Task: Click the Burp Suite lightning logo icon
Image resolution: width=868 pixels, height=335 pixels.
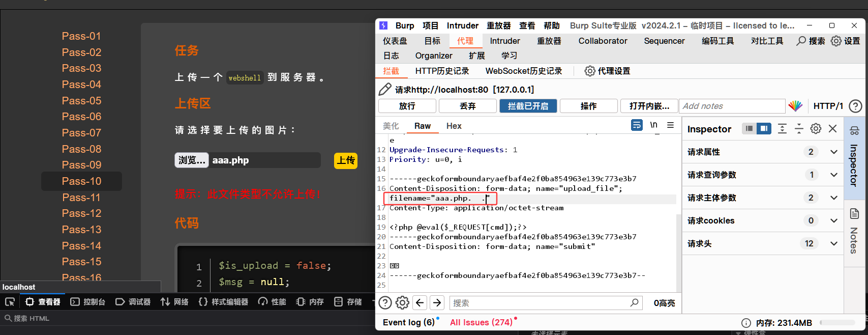Action: (x=384, y=25)
